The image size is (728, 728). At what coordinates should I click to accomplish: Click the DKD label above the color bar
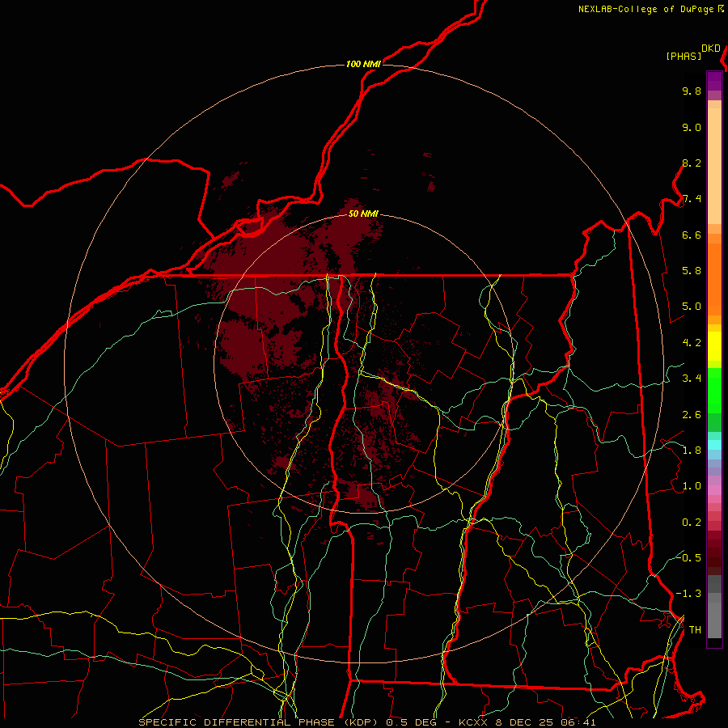click(711, 49)
